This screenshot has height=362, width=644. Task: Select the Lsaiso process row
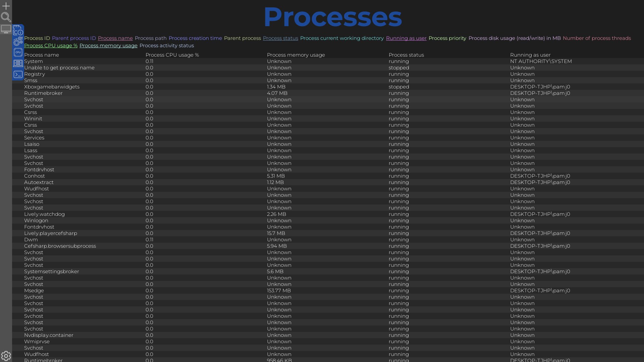328,144
